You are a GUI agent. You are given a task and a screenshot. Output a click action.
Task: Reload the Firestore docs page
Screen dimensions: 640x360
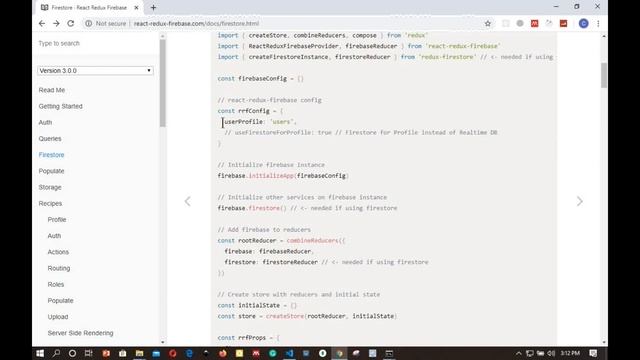click(71, 24)
